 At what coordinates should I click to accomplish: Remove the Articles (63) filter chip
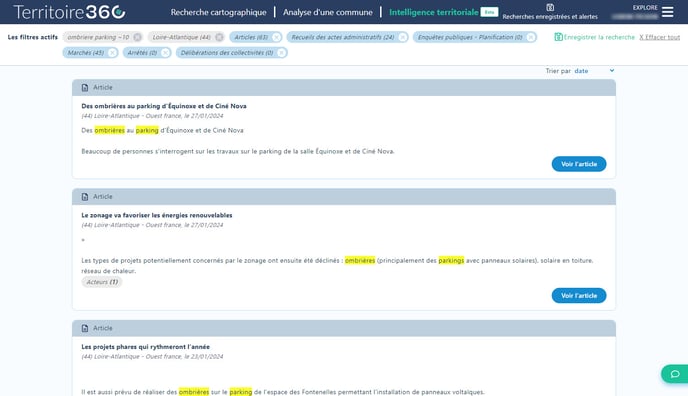click(276, 37)
